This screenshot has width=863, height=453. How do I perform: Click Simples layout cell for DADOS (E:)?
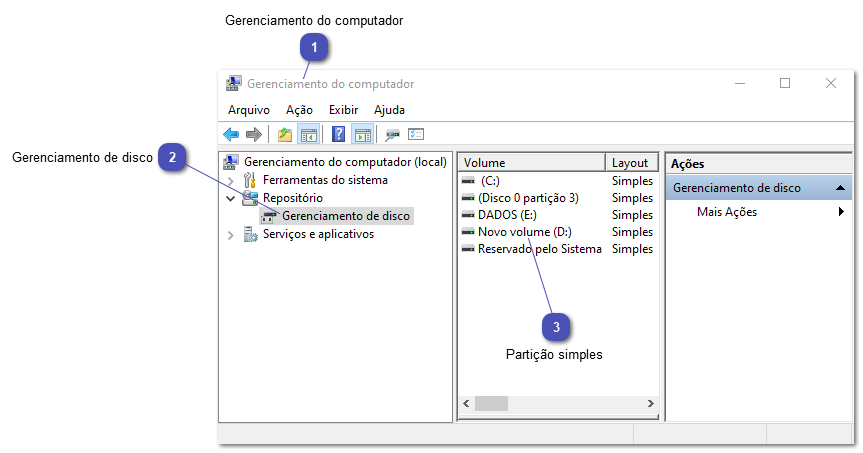[x=632, y=215]
